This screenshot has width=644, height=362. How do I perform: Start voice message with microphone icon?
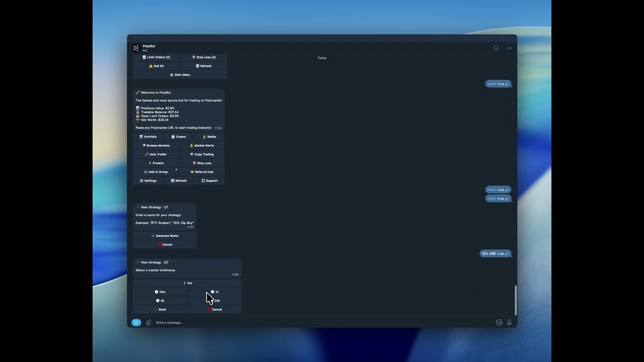coord(509,322)
